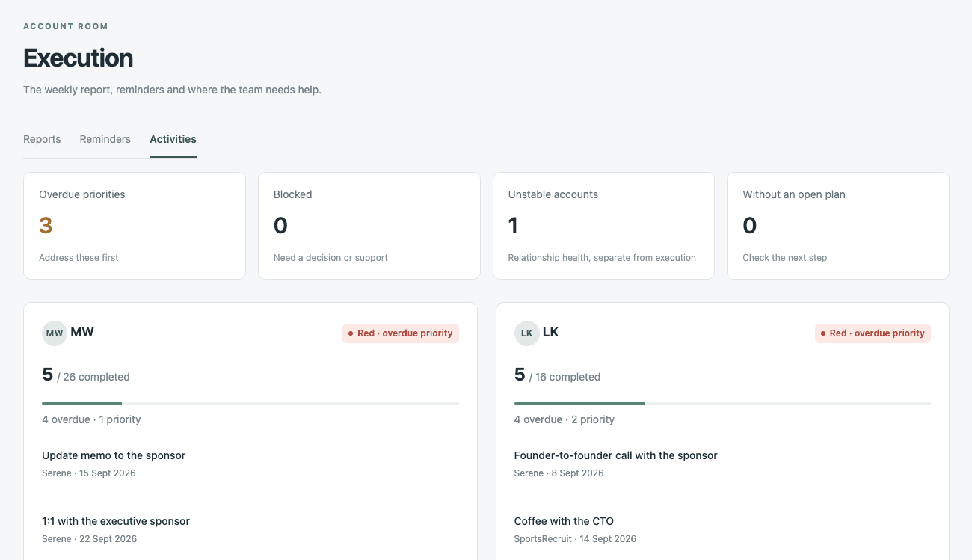Open the Update memo to the sponsor activity
Image resolution: width=972 pixels, height=560 pixels.
tap(114, 455)
